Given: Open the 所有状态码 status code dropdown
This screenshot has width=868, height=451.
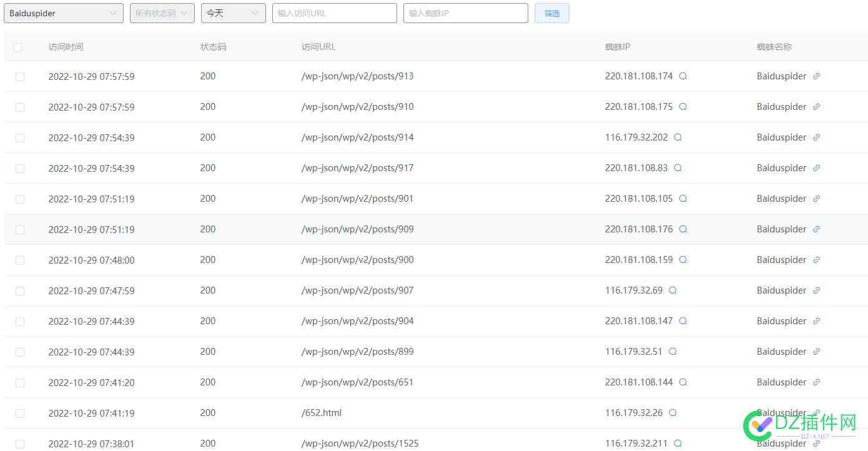Looking at the screenshot, I should (162, 13).
